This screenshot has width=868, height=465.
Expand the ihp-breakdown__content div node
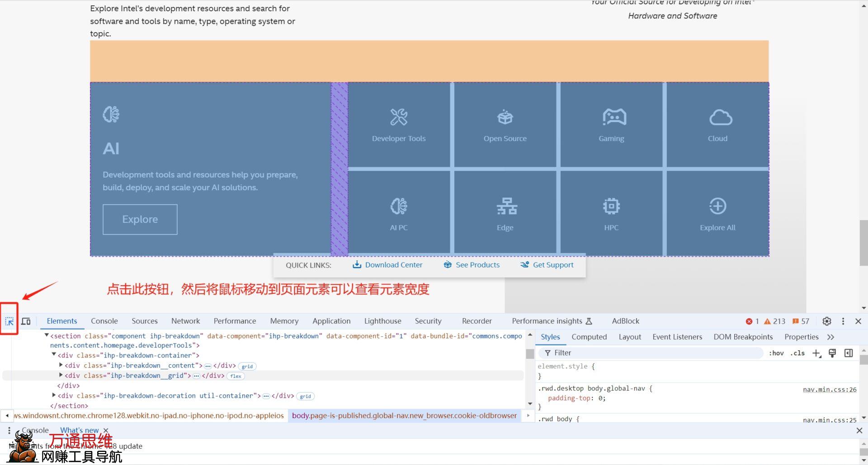point(61,365)
